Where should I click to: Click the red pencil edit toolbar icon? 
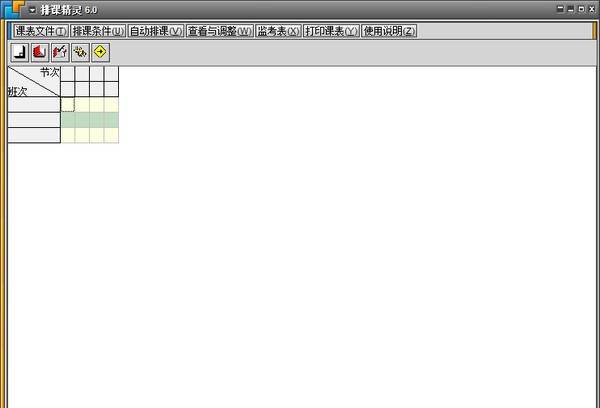tap(60, 52)
